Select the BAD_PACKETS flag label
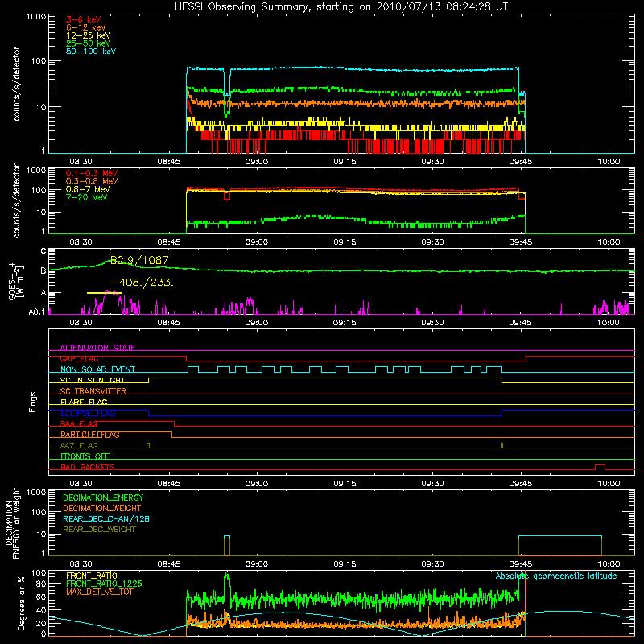The image size is (644, 644). point(88,467)
